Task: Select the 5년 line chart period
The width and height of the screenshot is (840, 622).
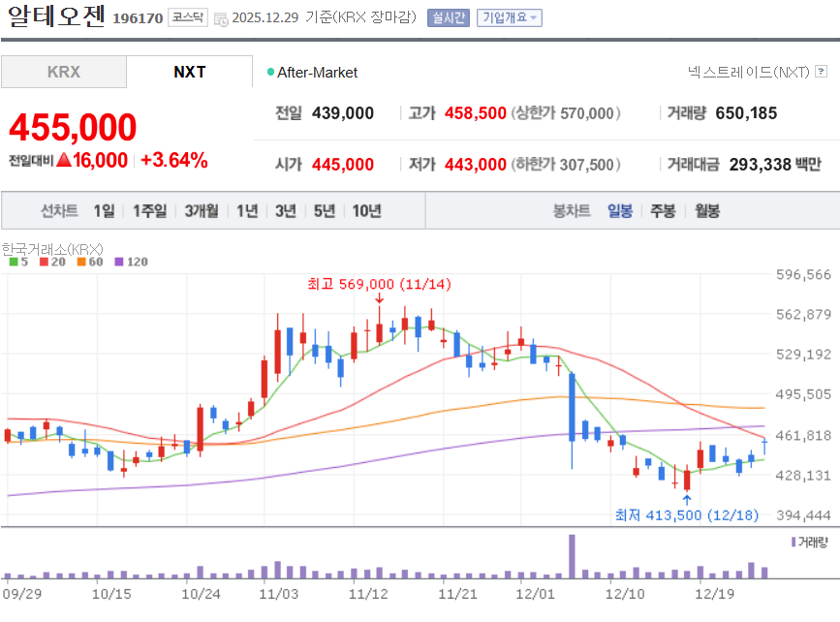Action: pos(325,211)
